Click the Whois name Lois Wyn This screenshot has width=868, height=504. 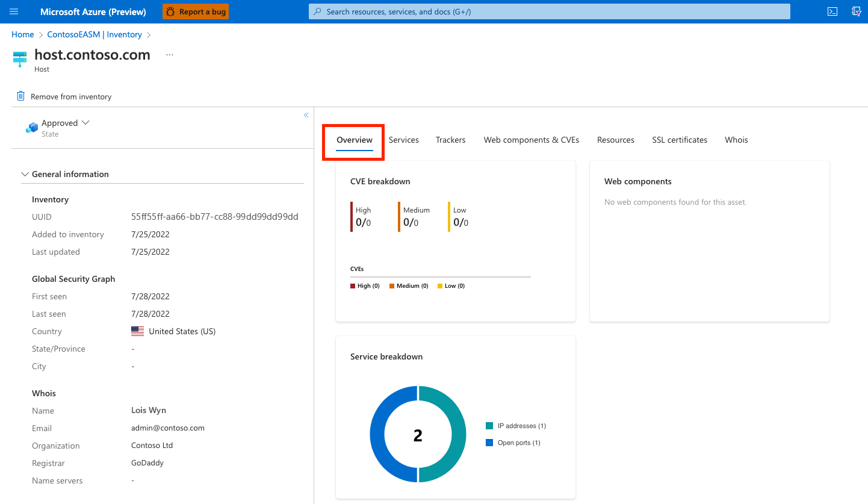click(x=149, y=411)
